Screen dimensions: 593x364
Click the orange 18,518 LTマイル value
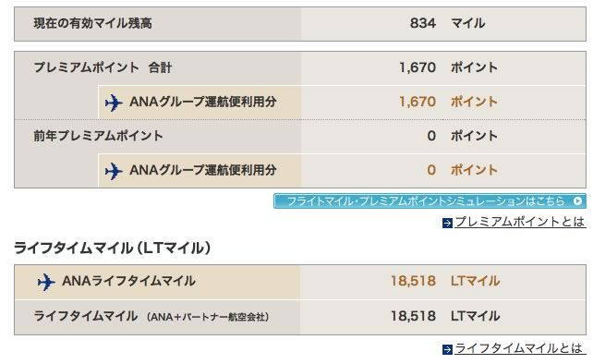pyautogui.click(x=445, y=281)
